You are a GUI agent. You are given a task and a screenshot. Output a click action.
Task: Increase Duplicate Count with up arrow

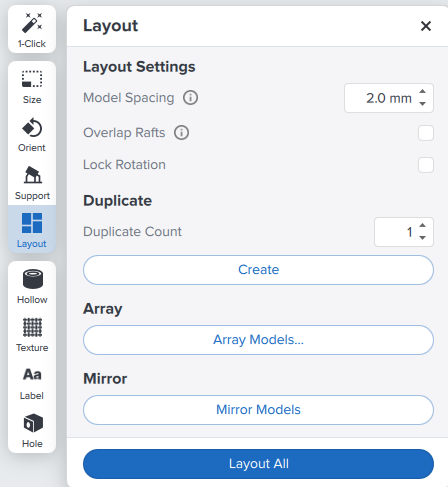[x=422, y=226]
